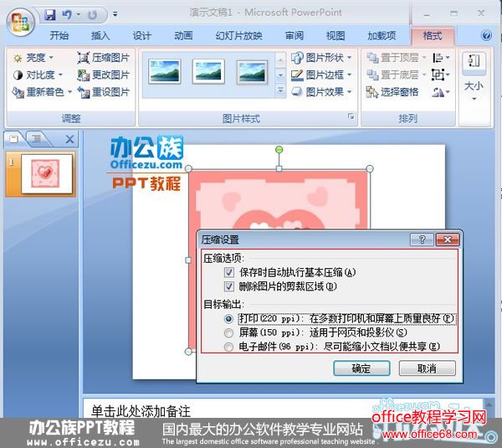Screen dimensions: 502x448
Task: Click 重设图片 reset picture
Action: (104, 92)
